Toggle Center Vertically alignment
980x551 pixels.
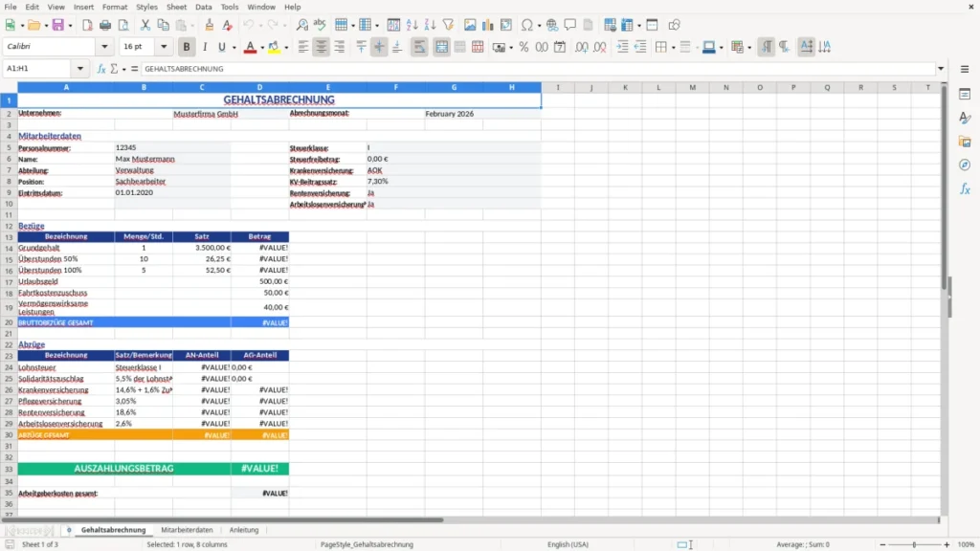[379, 47]
